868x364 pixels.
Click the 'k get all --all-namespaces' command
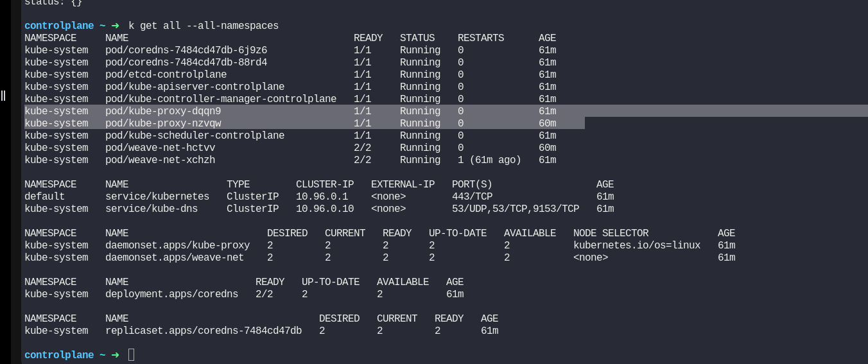204,26
